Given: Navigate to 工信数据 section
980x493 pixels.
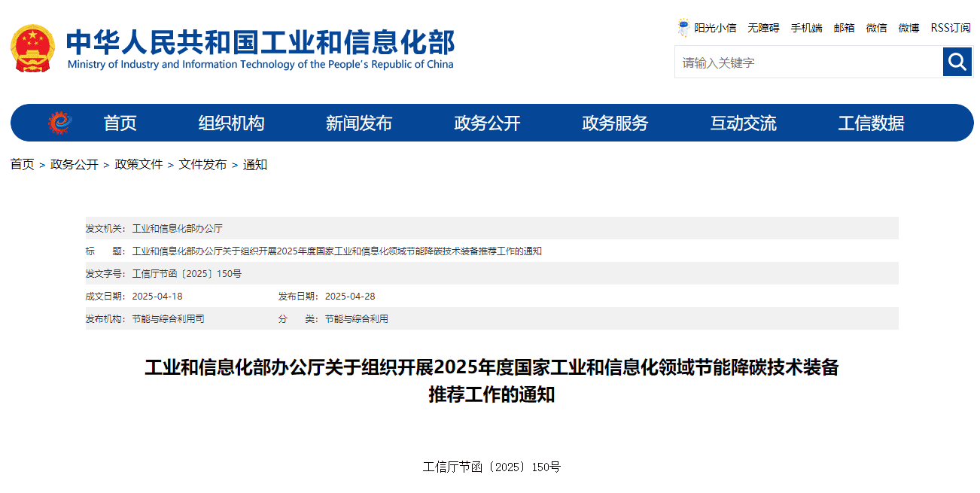Looking at the screenshot, I should (871, 123).
